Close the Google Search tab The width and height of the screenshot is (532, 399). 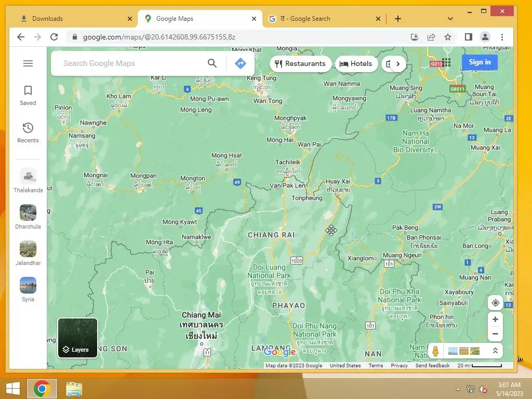378,19
